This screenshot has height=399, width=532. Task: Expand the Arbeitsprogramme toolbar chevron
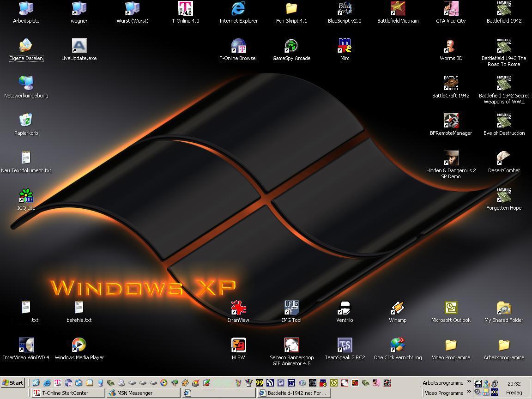pos(469,382)
